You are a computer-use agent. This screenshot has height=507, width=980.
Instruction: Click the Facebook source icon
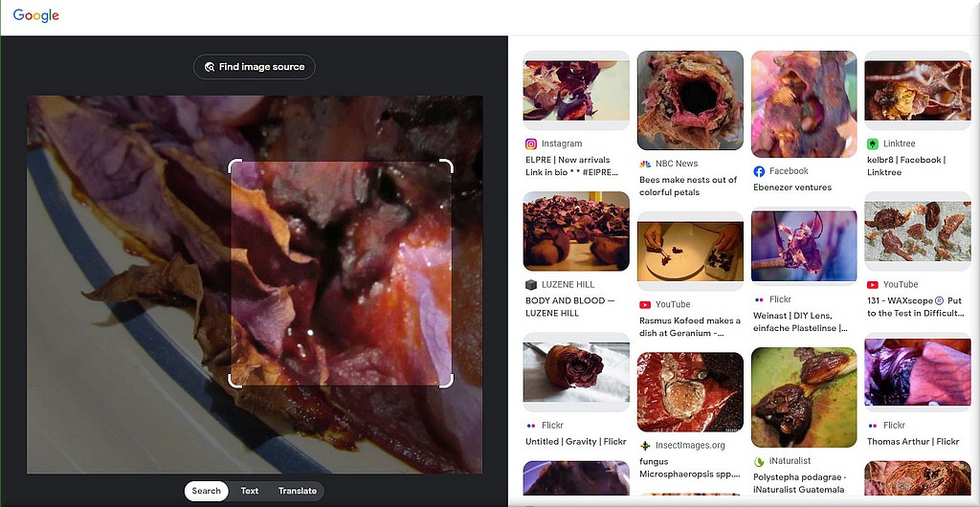pos(759,171)
